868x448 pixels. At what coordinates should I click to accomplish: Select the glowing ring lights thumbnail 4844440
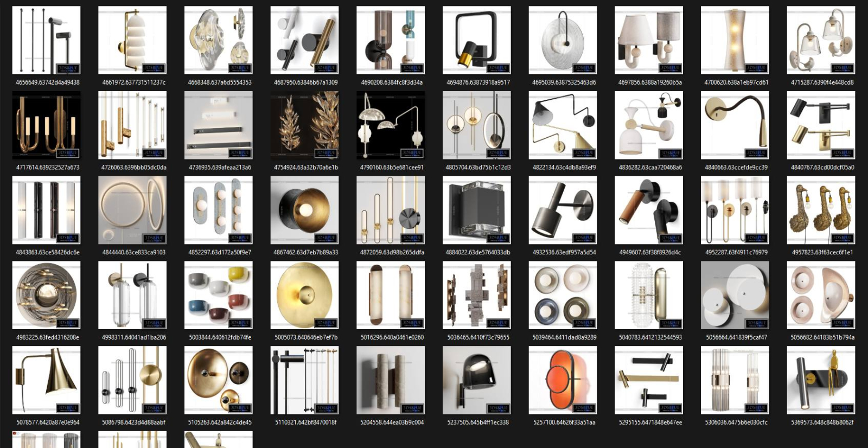(x=132, y=210)
